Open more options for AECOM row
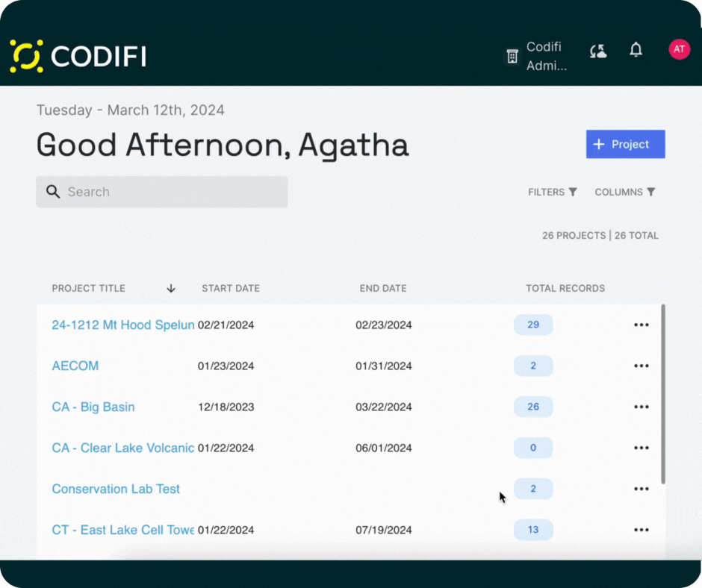 [x=641, y=366]
